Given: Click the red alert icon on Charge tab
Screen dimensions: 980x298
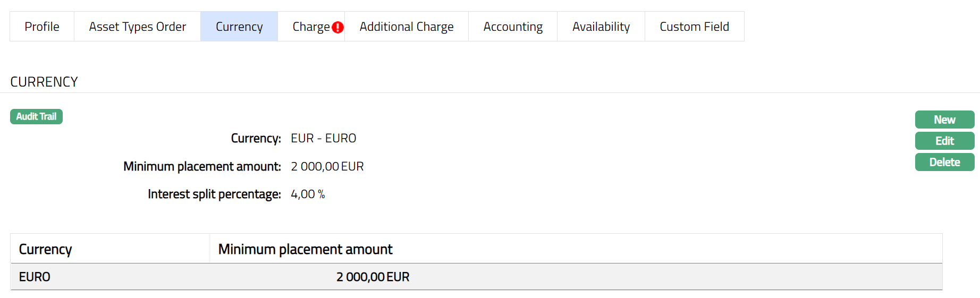Looking at the screenshot, I should click(x=337, y=28).
